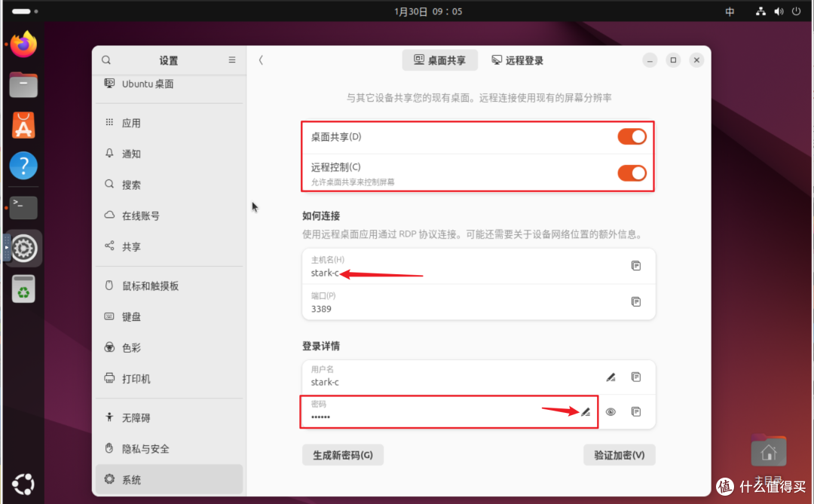Open the Ubuntu 桌面 settings section
Screen dimensions: 814x504
pos(170,84)
